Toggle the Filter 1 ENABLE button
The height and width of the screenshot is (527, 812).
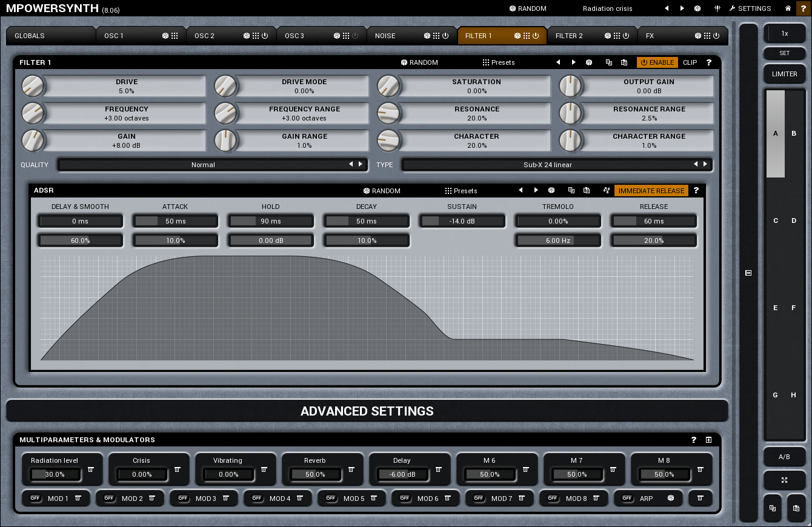(657, 62)
